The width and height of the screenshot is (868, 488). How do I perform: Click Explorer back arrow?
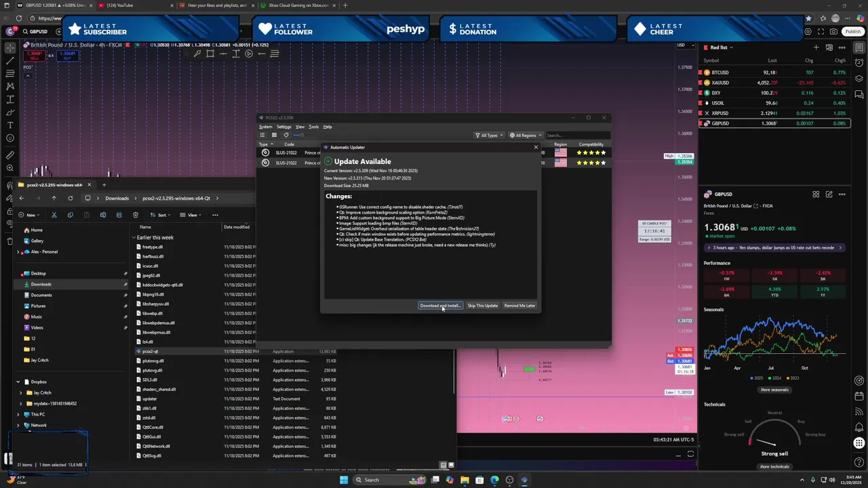[x=21, y=199]
